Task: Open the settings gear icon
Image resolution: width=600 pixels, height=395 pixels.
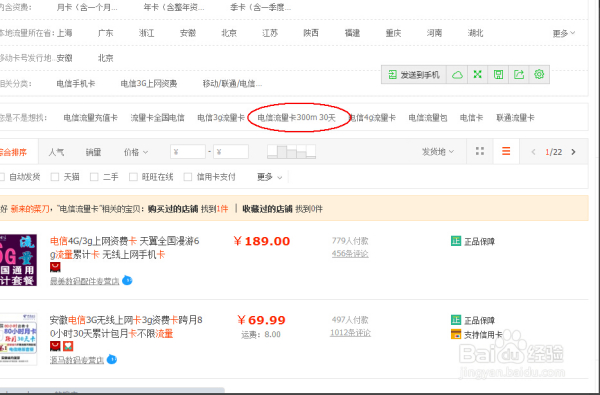Action: [539, 75]
